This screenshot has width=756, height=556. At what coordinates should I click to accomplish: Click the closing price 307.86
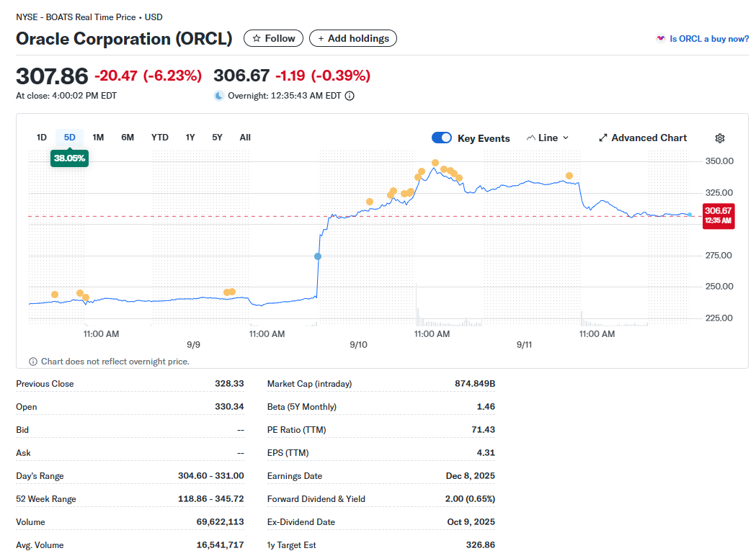coord(52,76)
